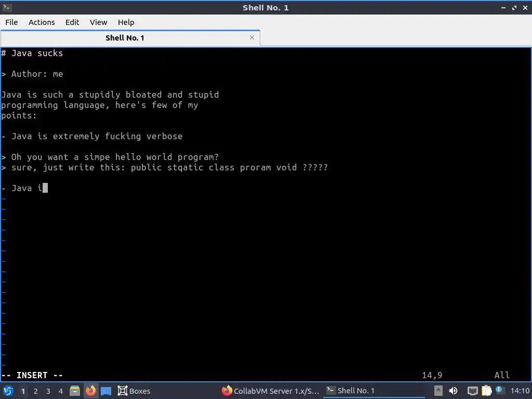
Task: Open Boxes from the taskbar
Action: coord(134,391)
